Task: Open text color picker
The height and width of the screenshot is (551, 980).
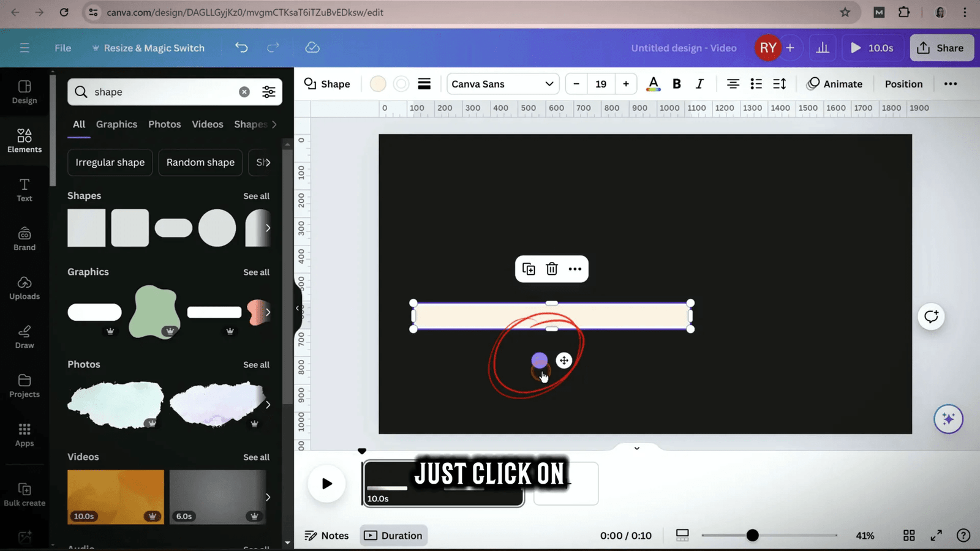Action: [x=654, y=84]
